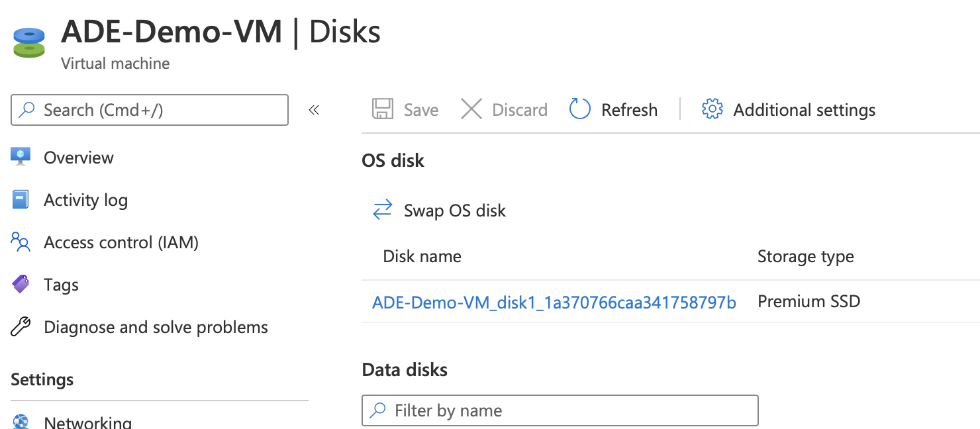Click the Filter by name field
Image resolution: width=980 pixels, height=429 pixels.
(x=560, y=410)
